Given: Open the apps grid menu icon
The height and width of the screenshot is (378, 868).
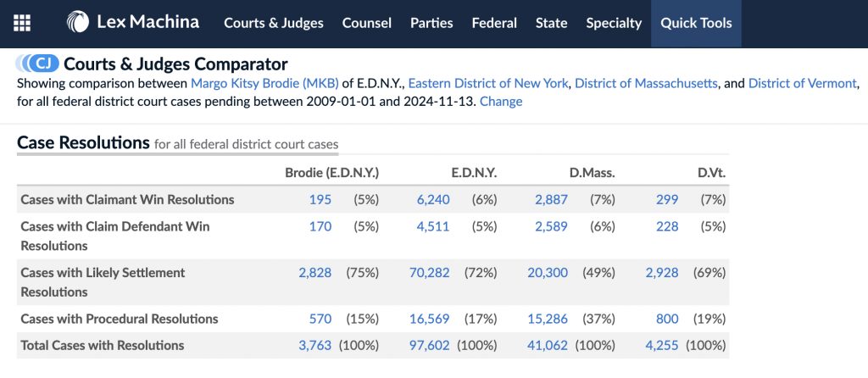Looking at the screenshot, I should (x=22, y=23).
